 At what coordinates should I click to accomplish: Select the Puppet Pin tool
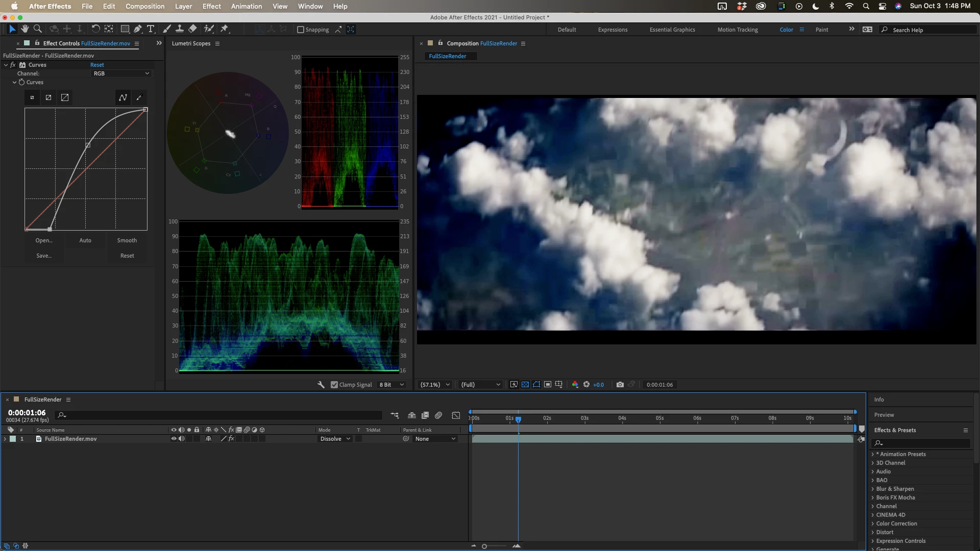point(225,29)
